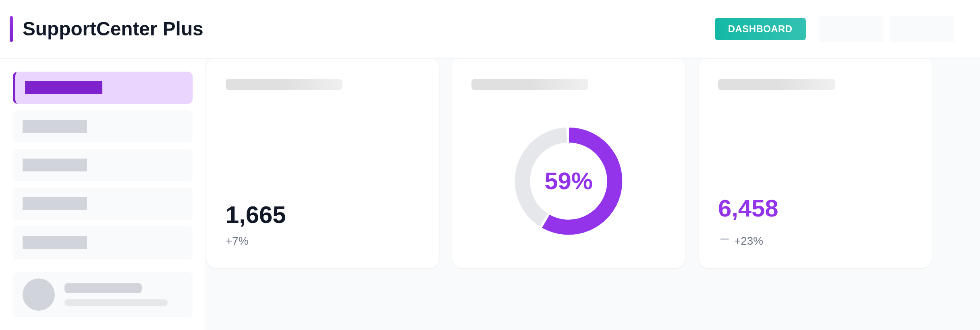Click the round user avatar in the sidebar
Screen dimensions: 980x330
point(39,295)
